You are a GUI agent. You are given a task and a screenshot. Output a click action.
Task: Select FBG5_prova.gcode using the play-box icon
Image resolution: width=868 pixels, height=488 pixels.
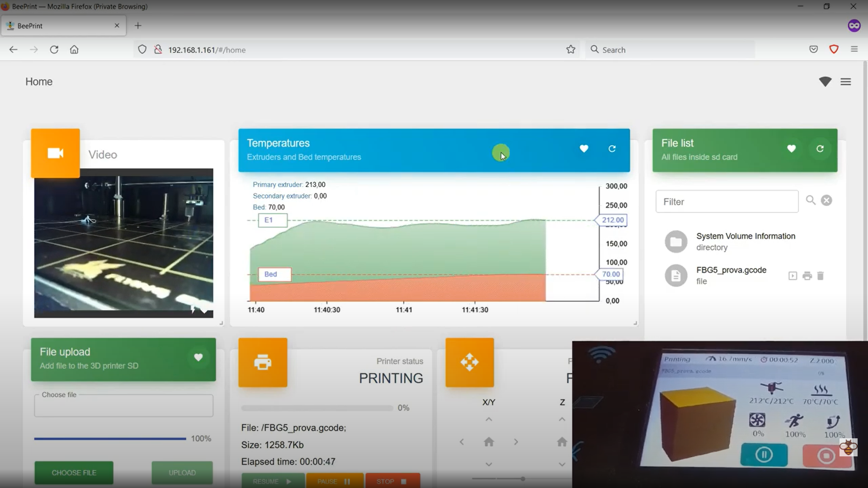coord(793,276)
